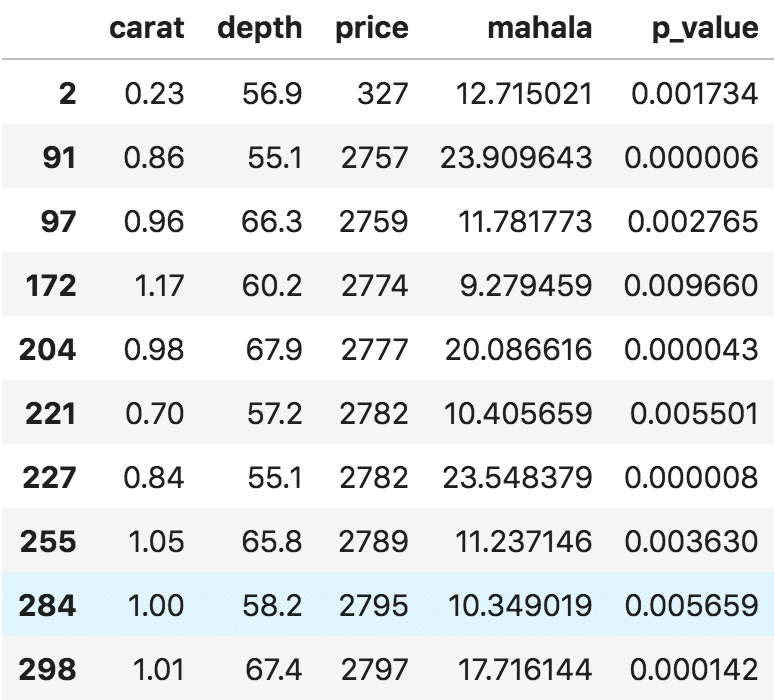Click the depth column header
774x700 pixels.
259,29
